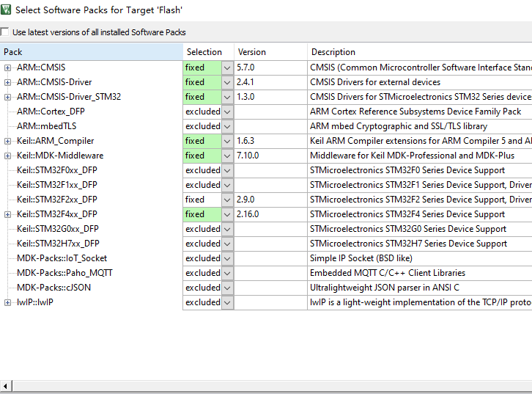Open selection dropdown for Keil::STM32F1xx_DFP
Screen dimensions: 532x394
click(x=227, y=185)
